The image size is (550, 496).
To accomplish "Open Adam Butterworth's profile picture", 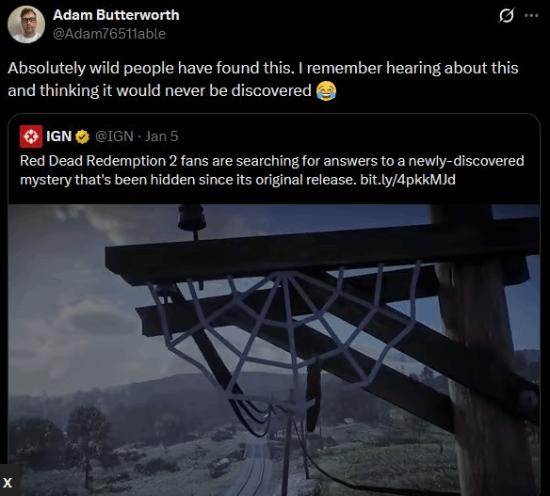I will coord(26,24).
